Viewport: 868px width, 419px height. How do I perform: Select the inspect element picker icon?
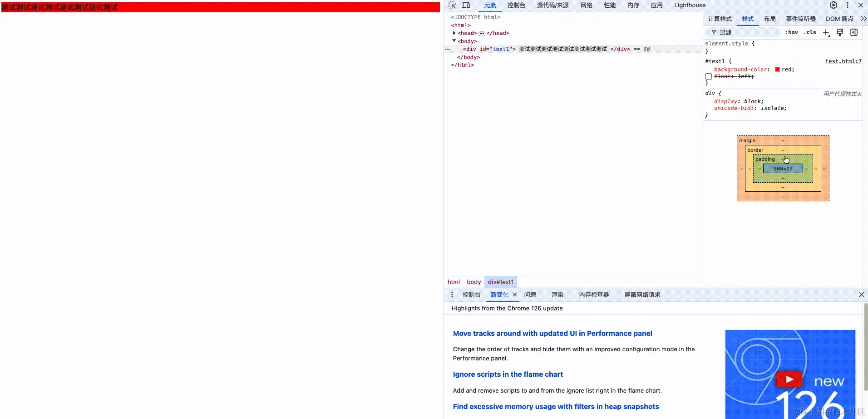452,5
